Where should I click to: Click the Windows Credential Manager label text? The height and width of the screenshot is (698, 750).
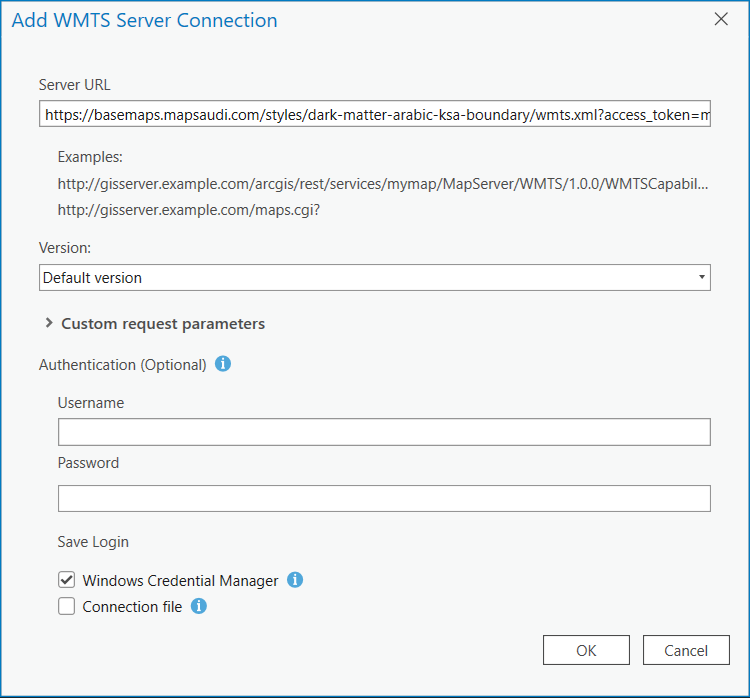click(180, 580)
